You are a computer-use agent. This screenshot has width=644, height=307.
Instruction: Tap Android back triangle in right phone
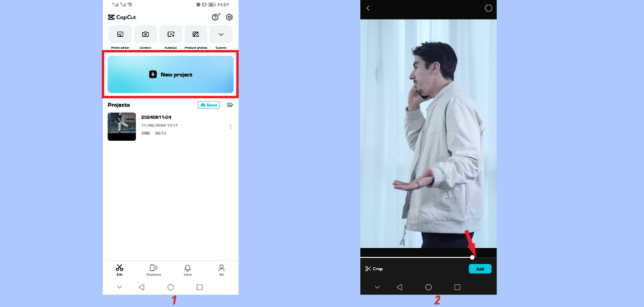(x=399, y=287)
